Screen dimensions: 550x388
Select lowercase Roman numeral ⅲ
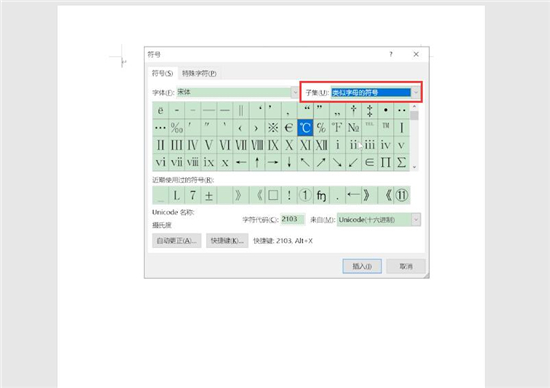[369, 145]
